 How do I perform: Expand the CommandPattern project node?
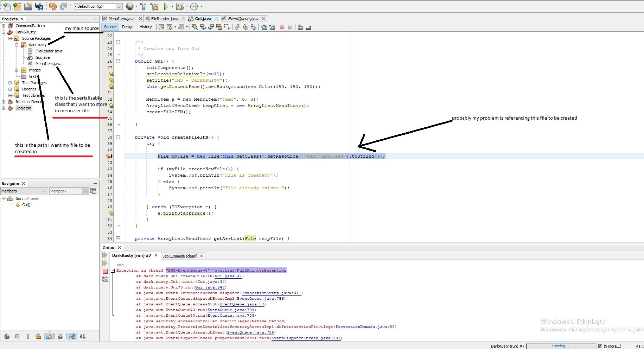[4, 26]
